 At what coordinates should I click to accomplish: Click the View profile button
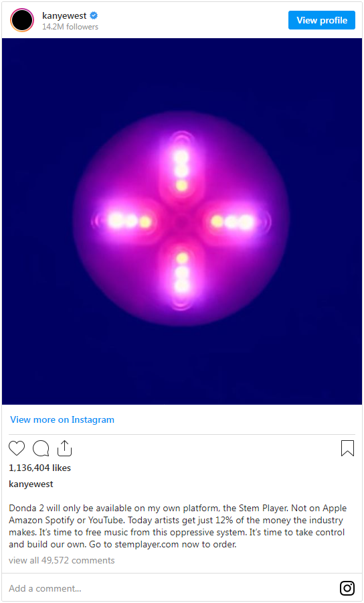322,20
